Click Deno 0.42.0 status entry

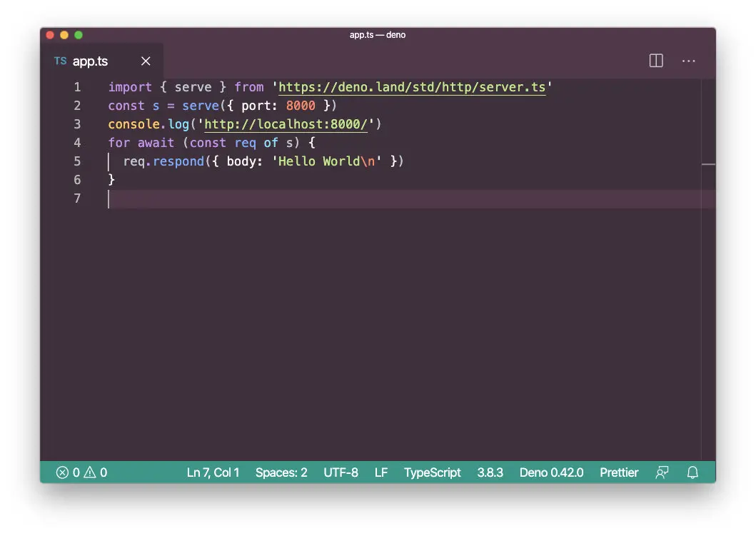(x=551, y=472)
